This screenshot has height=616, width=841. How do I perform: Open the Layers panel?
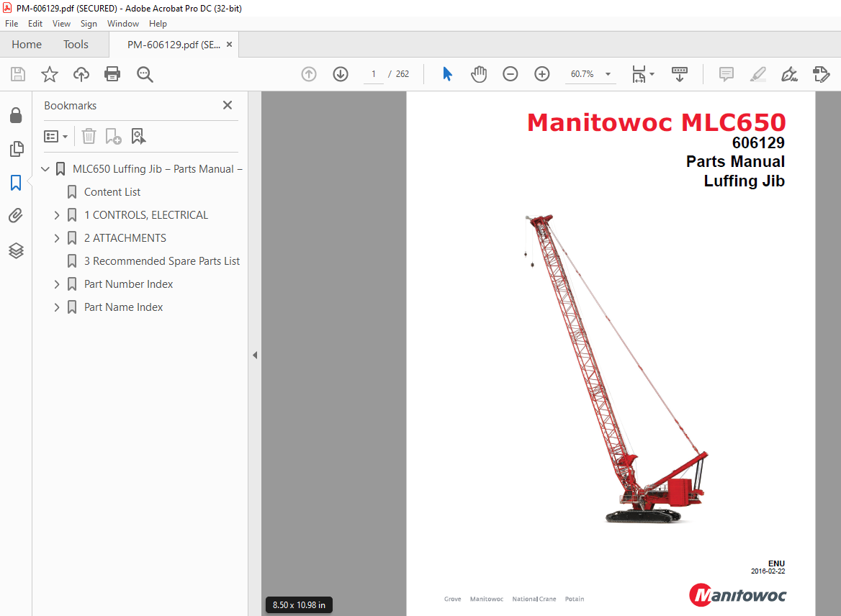pos(16,250)
